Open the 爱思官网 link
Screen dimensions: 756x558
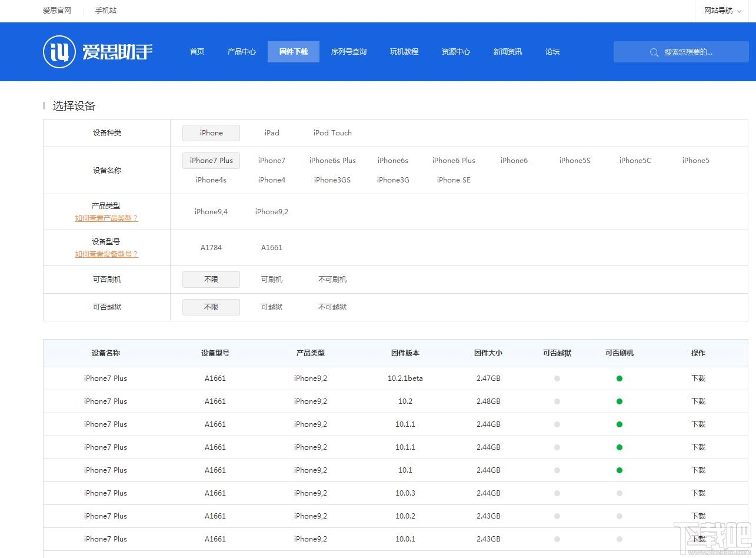(x=57, y=11)
